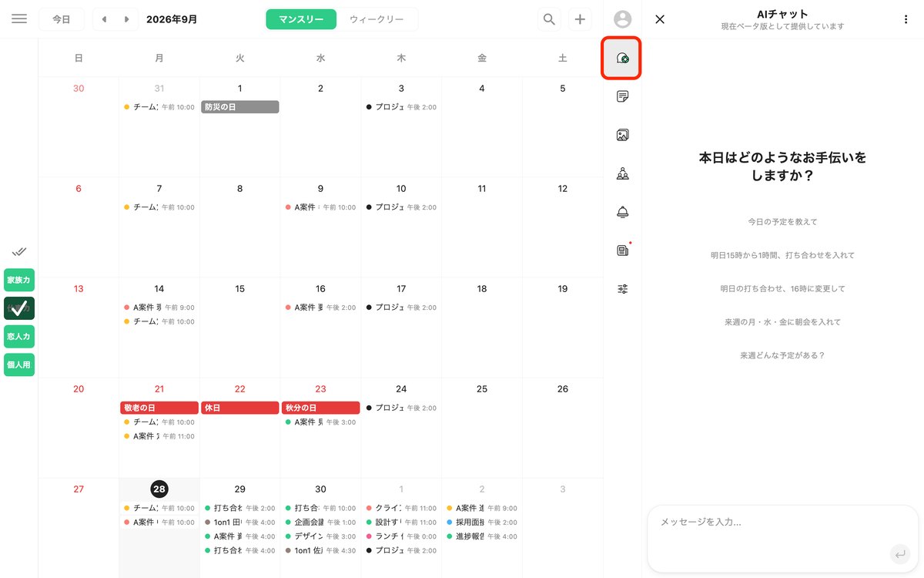Open the calendar search magnifier
The image size is (924, 578).
(x=549, y=19)
